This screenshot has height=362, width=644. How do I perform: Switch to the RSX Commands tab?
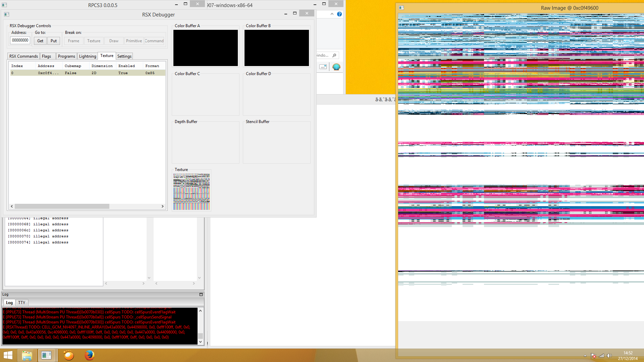coord(23,56)
